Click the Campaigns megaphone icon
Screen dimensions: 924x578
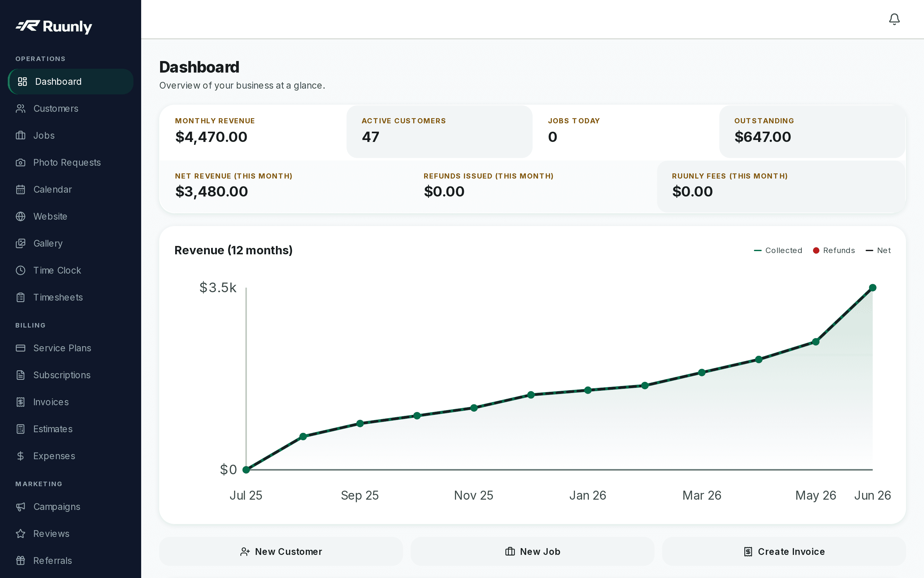pyautogui.click(x=21, y=506)
